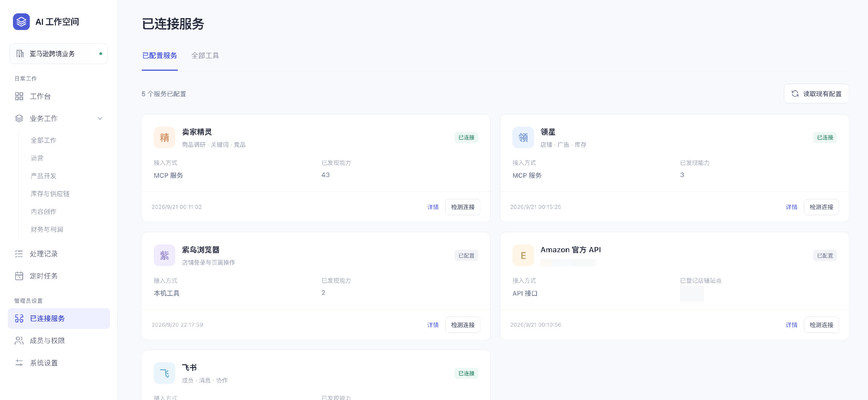868x400 pixels.
Task: Click the 领星 card title
Action: click(548, 132)
